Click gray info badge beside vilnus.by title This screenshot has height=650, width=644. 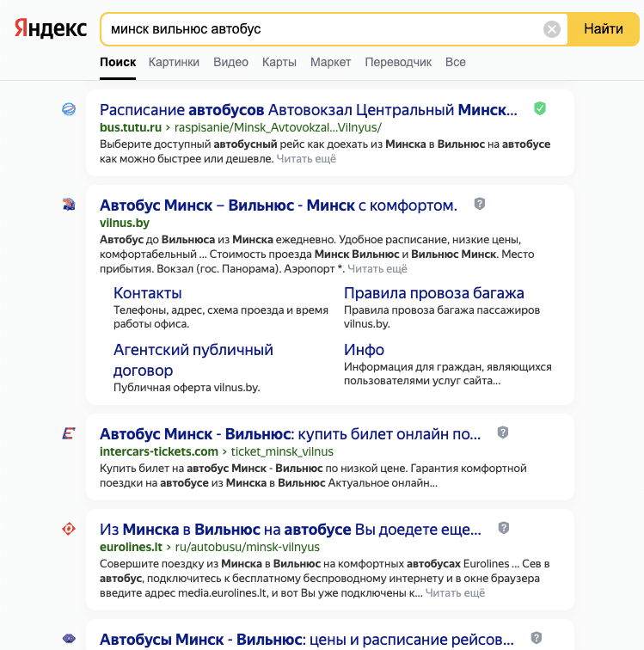coord(480,205)
